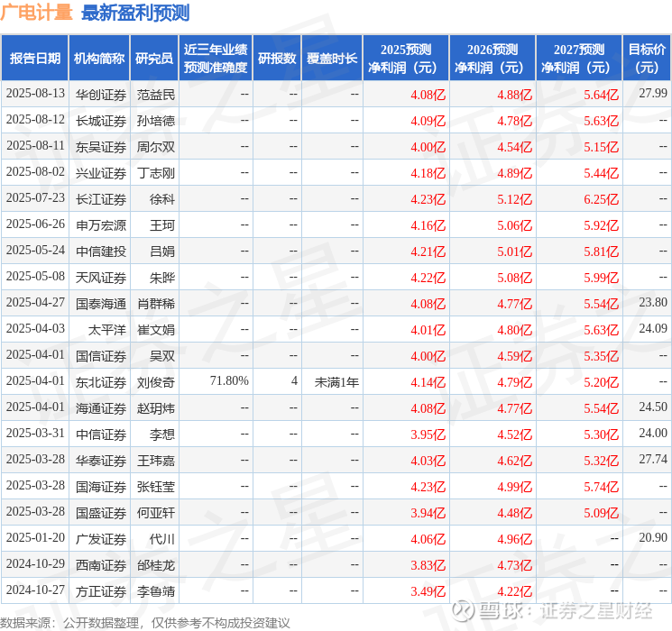Select the 机构简称 column header
The width and height of the screenshot is (672, 631).
click(99, 59)
